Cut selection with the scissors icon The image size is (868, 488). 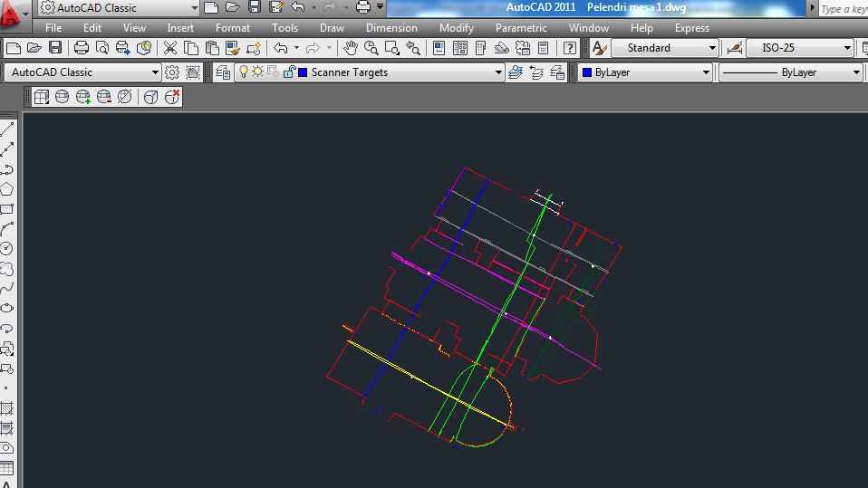click(170, 48)
